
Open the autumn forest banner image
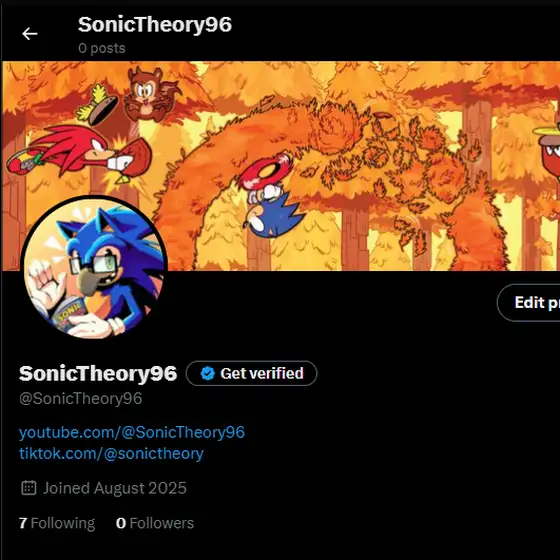click(281, 166)
